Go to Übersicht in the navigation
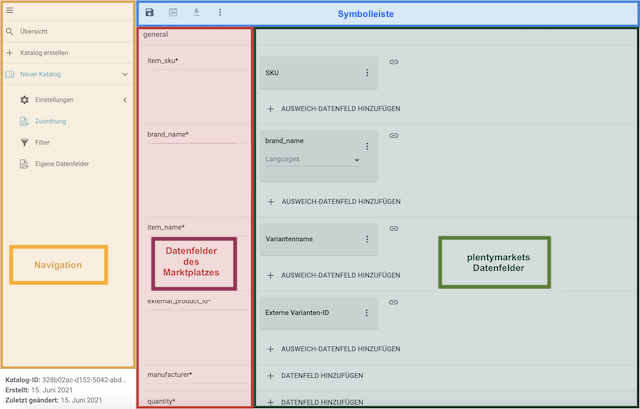 (x=34, y=31)
